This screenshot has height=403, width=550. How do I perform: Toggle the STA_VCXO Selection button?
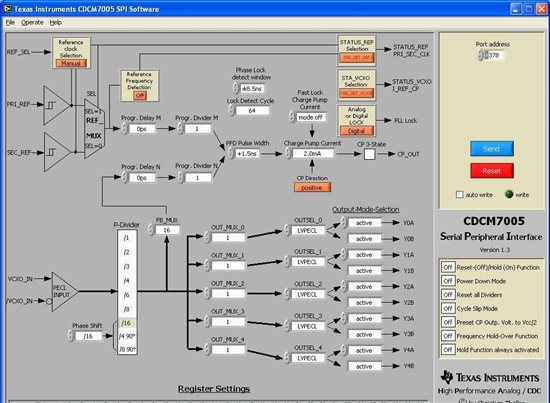[x=356, y=93]
